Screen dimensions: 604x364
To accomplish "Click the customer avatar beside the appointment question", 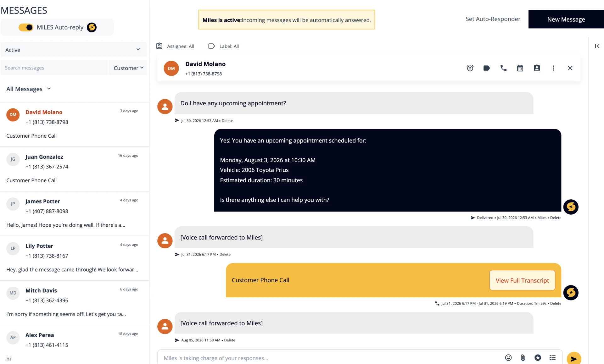I will coord(165,107).
